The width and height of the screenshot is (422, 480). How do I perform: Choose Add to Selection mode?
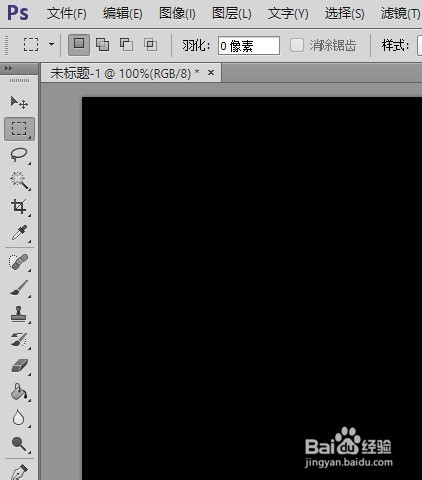[x=102, y=44]
